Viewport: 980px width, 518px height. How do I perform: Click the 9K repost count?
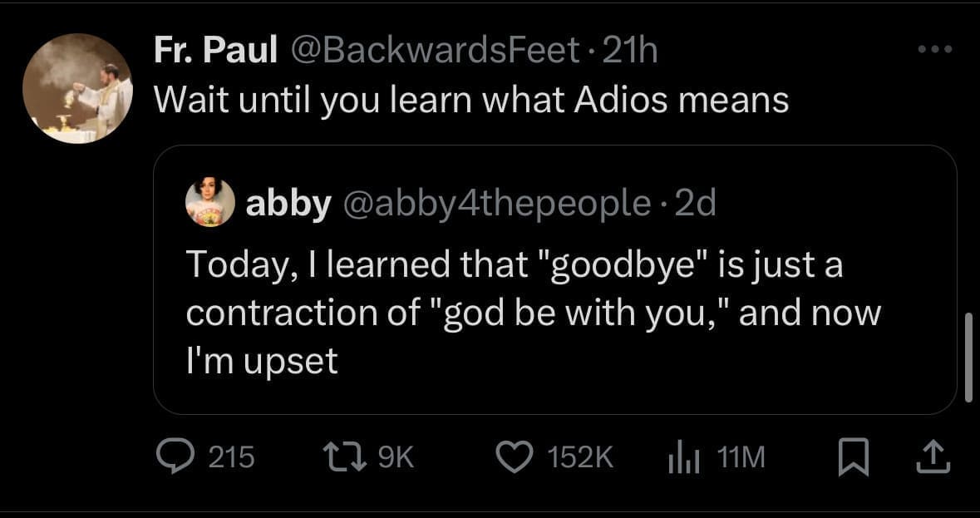[x=396, y=456]
